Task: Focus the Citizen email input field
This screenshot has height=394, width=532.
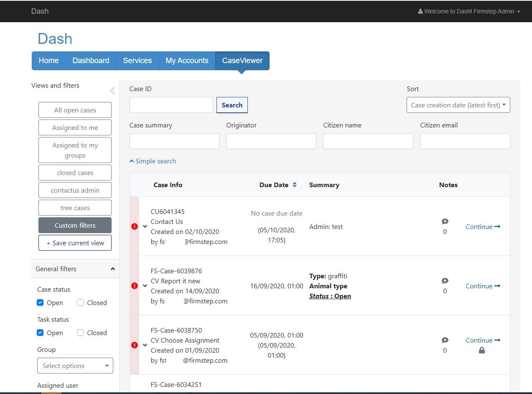Action: 465,141
